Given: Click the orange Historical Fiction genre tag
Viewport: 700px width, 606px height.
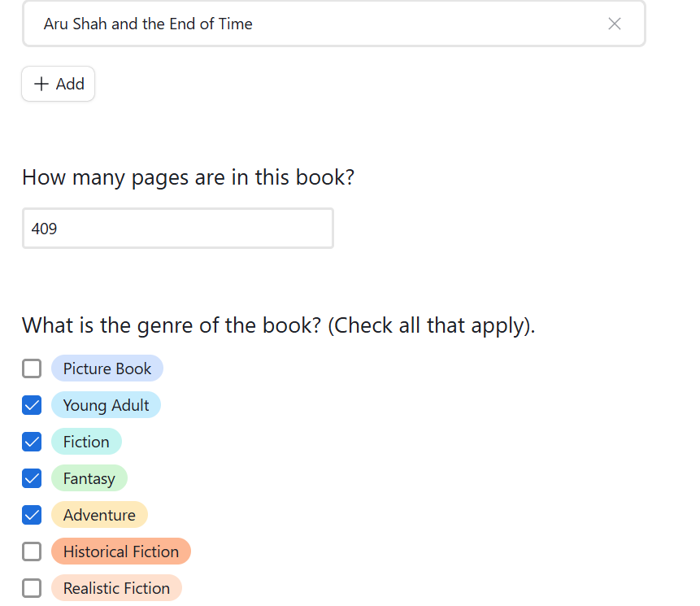Looking at the screenshot, I should click(120, 552).
